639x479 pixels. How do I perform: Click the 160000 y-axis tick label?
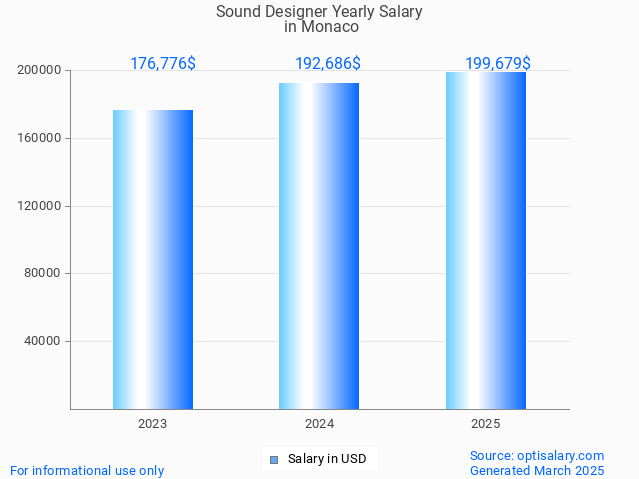pos(39,138)
